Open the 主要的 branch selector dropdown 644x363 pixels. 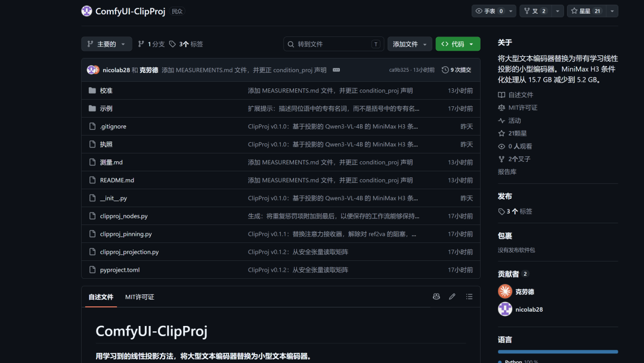[107, 44]
